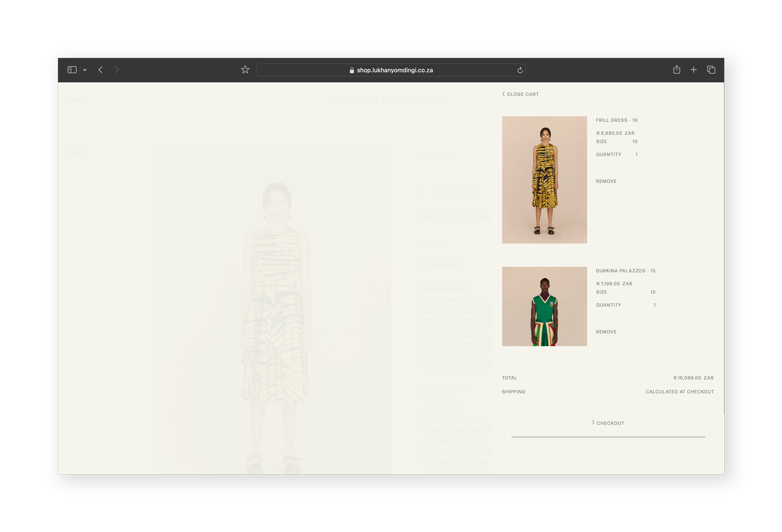Click the Burkina Palazzos quantity value
Image resolution: width=782 pixels, height=532 pixels.
(654, 305)
